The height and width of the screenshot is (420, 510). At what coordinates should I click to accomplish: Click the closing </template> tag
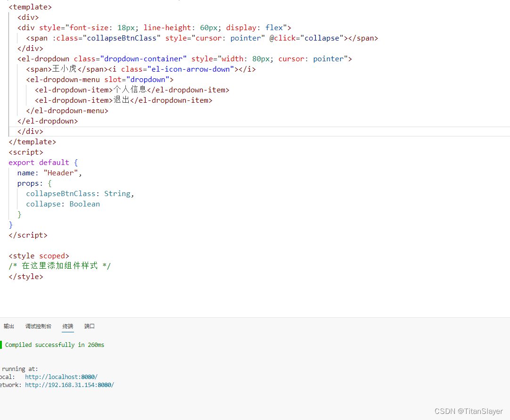point(32,142)
